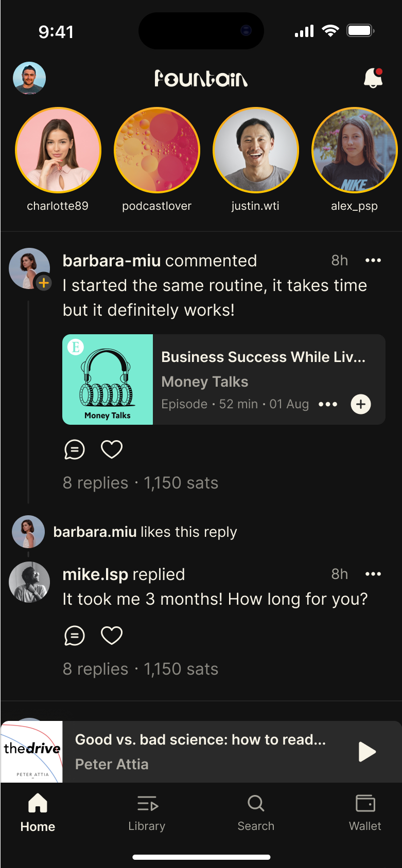Reply to mike.lsp using comment icon
This screenshot has height=868, width=402.
click(75, 636)
